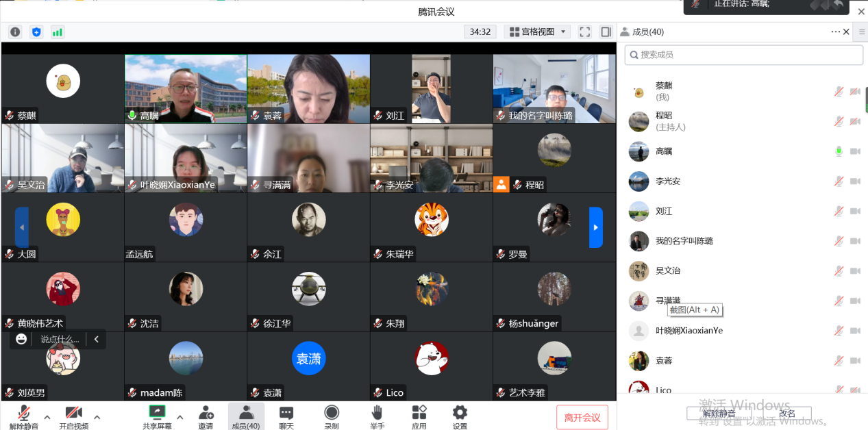Open meeting info icon in top-left
This screenshot has height=430, width=868.
click(15, 32)
